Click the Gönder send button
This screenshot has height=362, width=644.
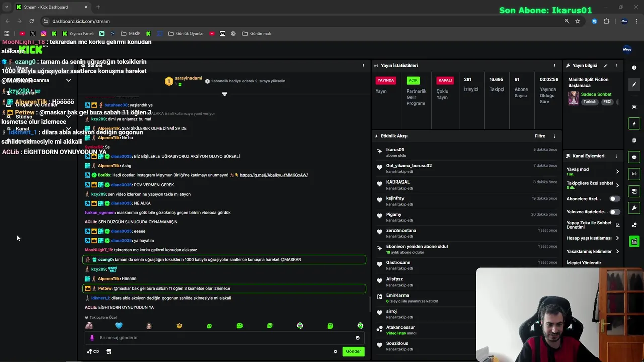tap(353, 351)
